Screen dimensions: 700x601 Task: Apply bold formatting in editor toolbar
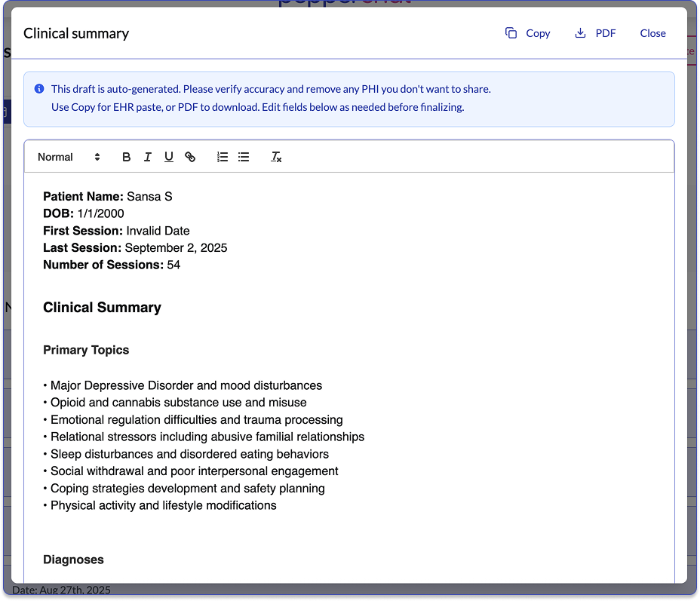point(126,157)
